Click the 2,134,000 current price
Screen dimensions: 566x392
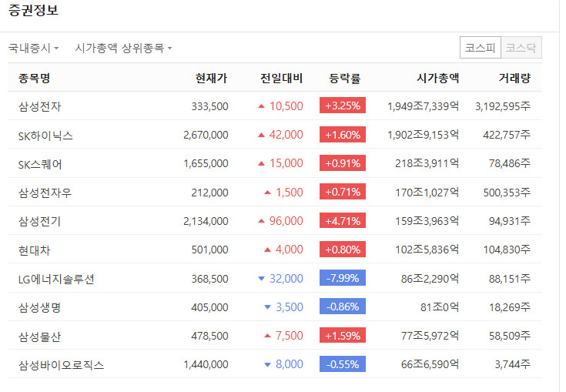(206, 221)
